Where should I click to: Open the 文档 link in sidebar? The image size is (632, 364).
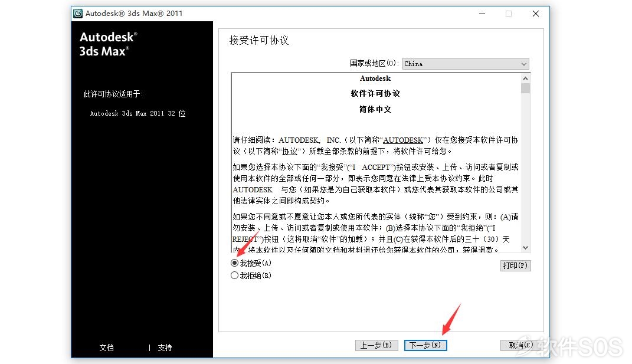106,347
